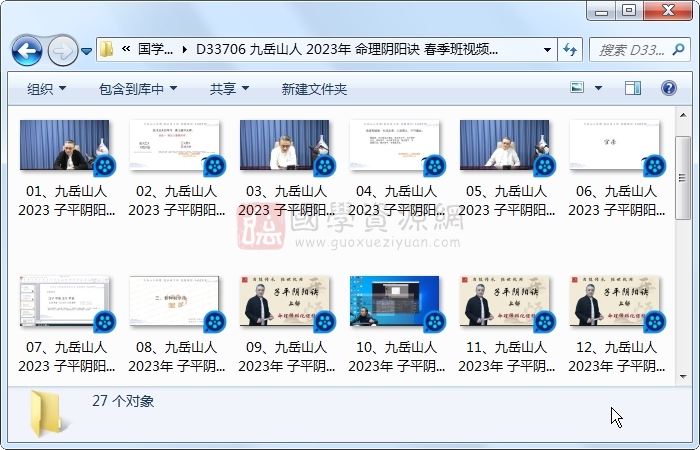Screen dimensions: 700x450
Task: Select the 02 slide video thumbnail
Action: [174, 145]
